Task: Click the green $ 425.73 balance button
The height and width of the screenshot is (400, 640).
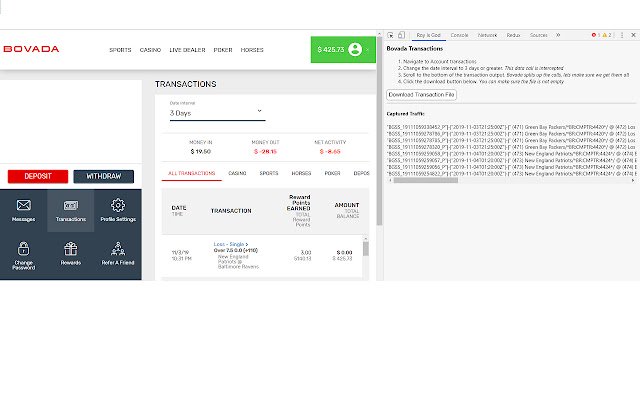Action: click(x=343, y=49)
